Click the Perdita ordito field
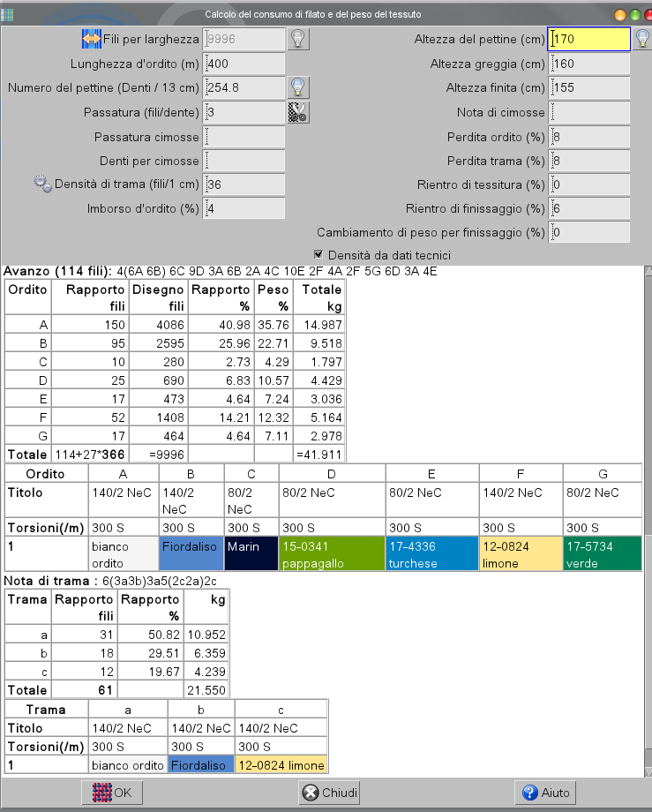This screenshot has height=812, width=652. (588, 137)
